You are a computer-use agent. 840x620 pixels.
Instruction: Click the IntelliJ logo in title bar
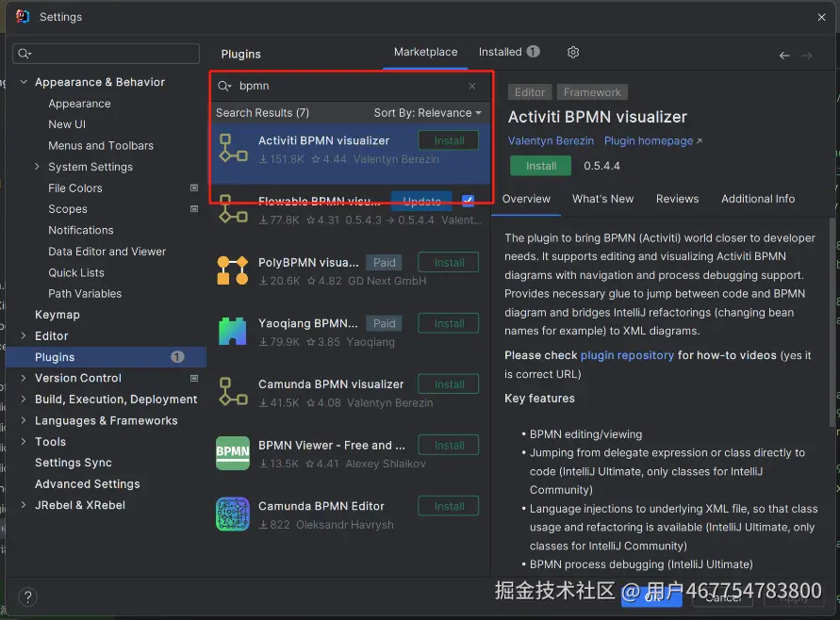(x=23, y=17)
